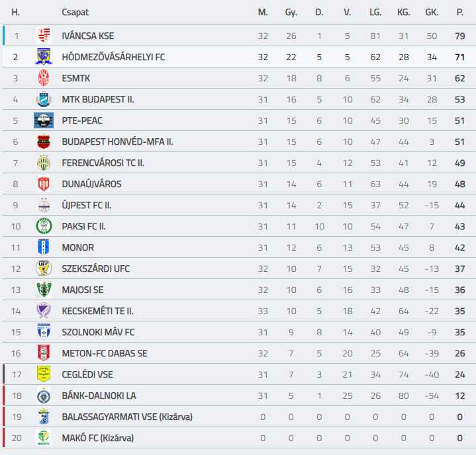Select the Dunaújváros red shield crest
The height and width of the screenshot is (455, 476).
(x=44, y=184)
